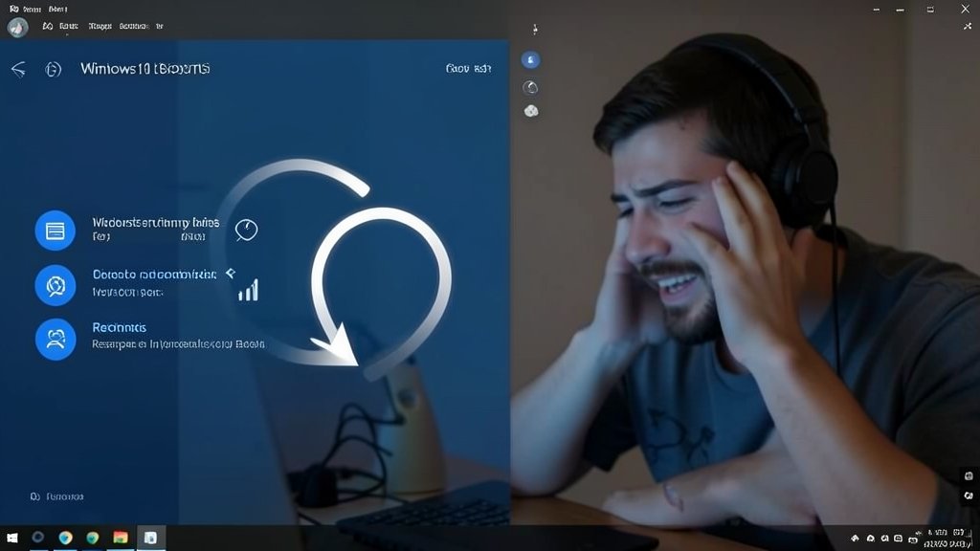Screen dimensions: 980x551
Task: Select the rightmost menu label in the title bar
Action: click(x=160, y=26)
